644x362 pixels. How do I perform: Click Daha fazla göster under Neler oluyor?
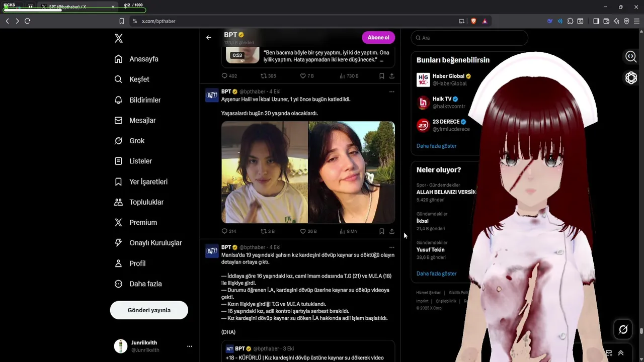click(x=436, y=274)
